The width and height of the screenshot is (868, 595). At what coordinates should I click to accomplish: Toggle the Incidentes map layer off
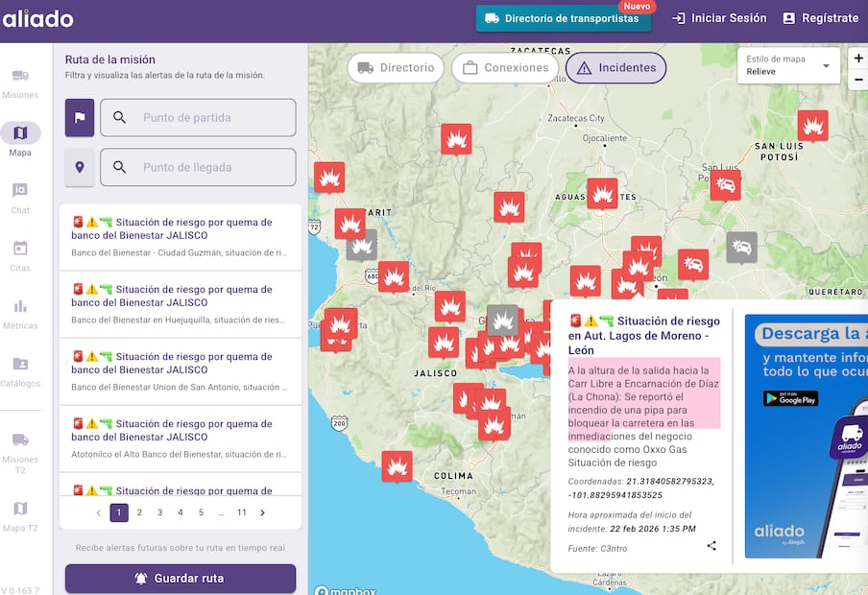click(615, 68)
